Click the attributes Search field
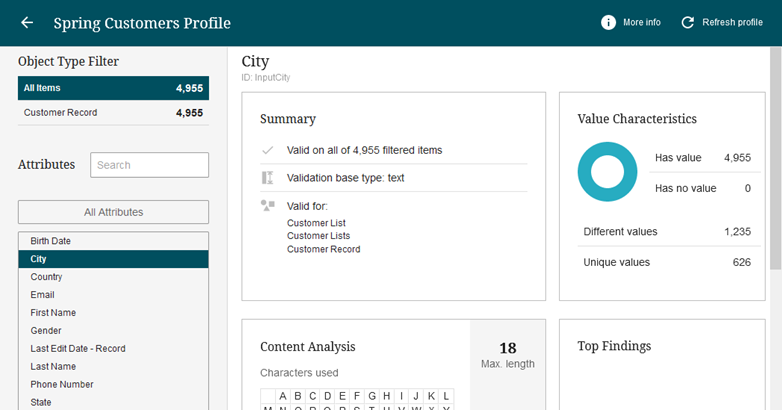This screenshot has height=410, width=782. click(149, 165)
